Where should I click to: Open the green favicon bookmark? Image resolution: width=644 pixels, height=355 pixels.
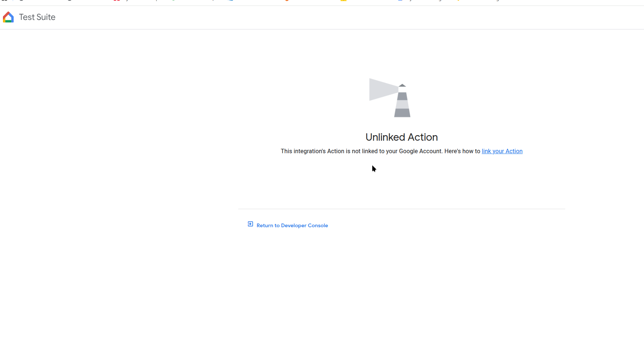[173, 1]
